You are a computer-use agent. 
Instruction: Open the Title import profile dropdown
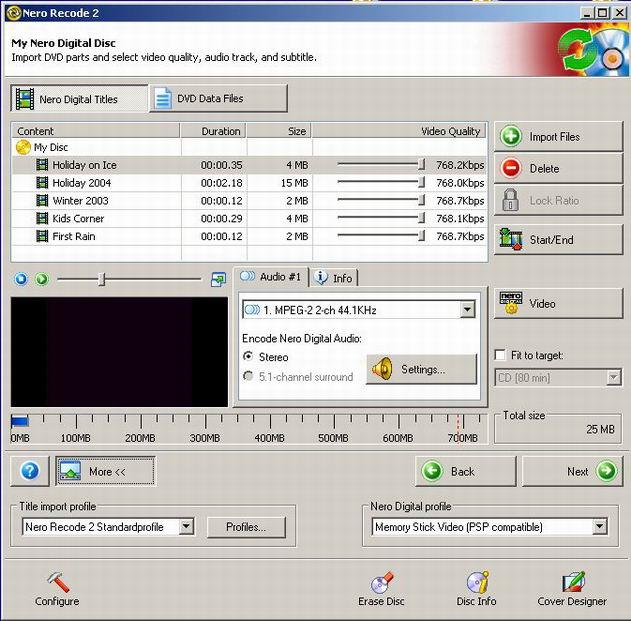tap(186, 527)
